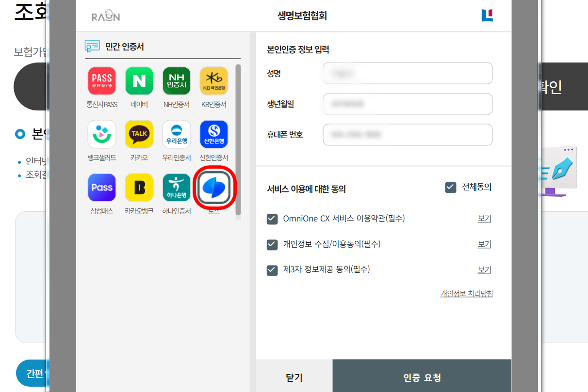Focus the 휴대폰 번호 input field
Image resolution: width=588 pixels, height=392 pixels.
408,135
